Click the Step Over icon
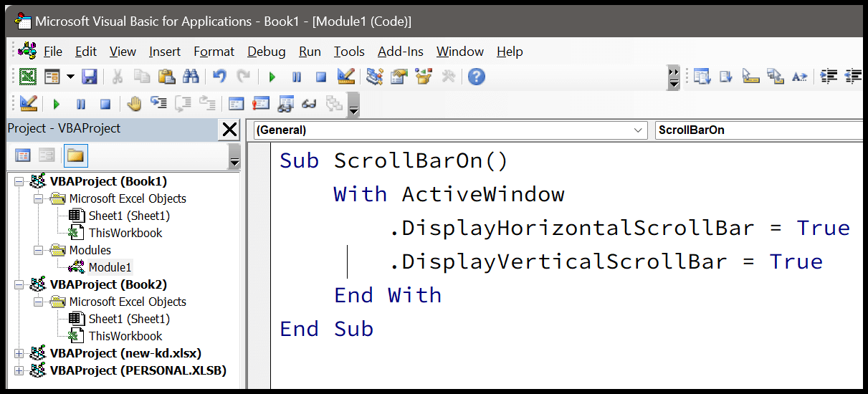The width and height of the screenshot is (868, 394). [x=183, y=105]
